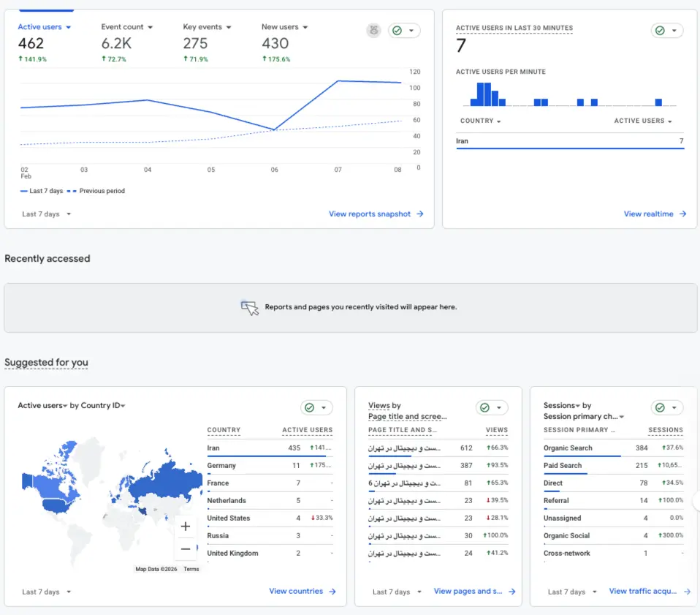Click the Organic Search row in Sessions table
The width and height of the screenshot is (700, 615).
pyautogui.click(x=613, y=448)
